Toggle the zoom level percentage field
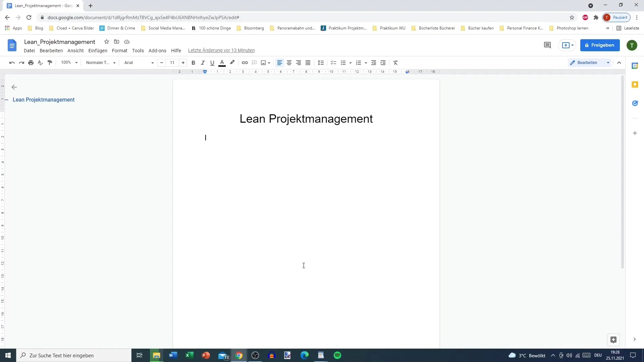This screenshot has width=644, height=362. point(68,62)
